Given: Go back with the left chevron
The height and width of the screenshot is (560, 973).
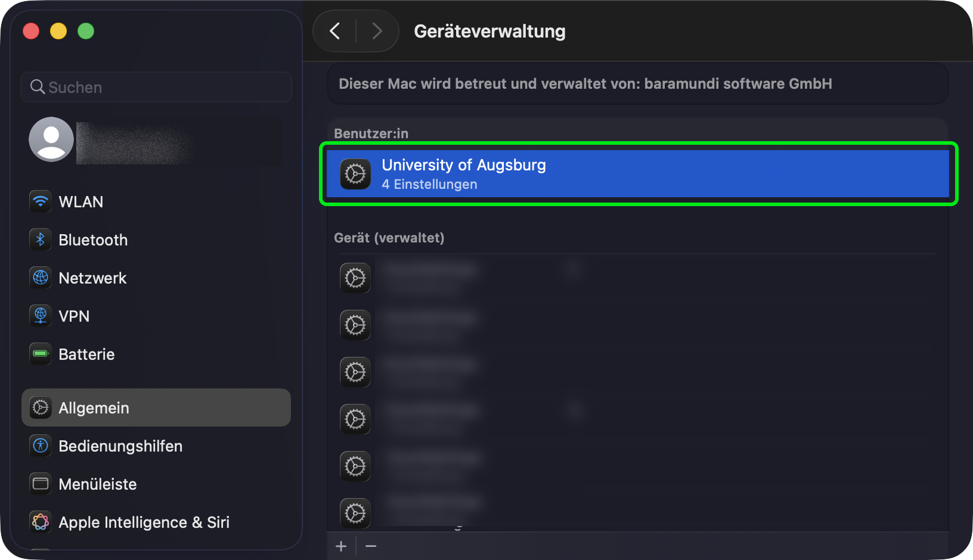Looking at the screenshot, I should 335,31.
